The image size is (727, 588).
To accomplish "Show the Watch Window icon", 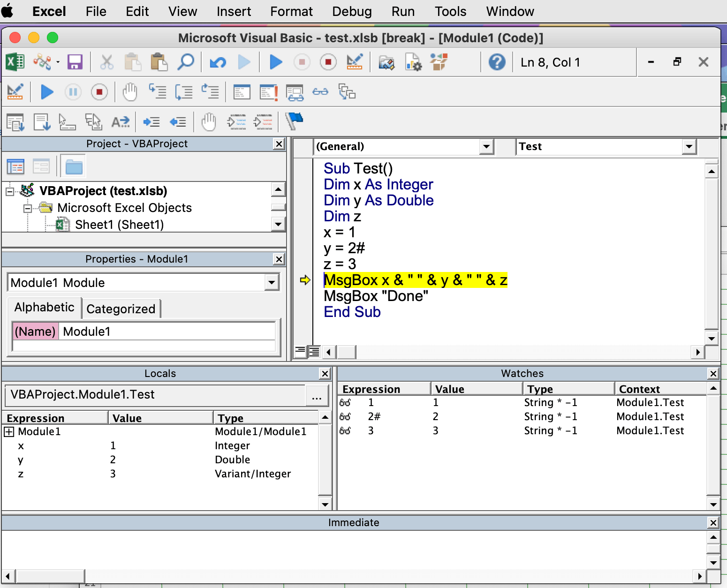I will point(295,92).
